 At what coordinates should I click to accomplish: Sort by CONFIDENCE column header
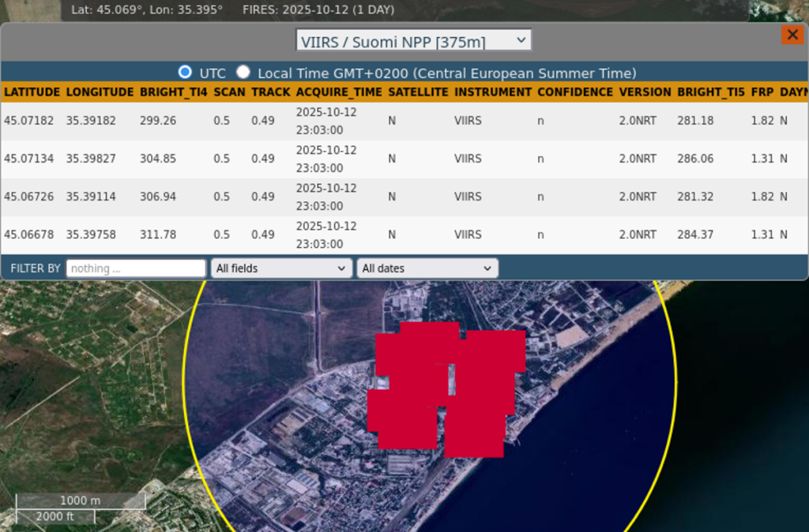tap(575, 92)
